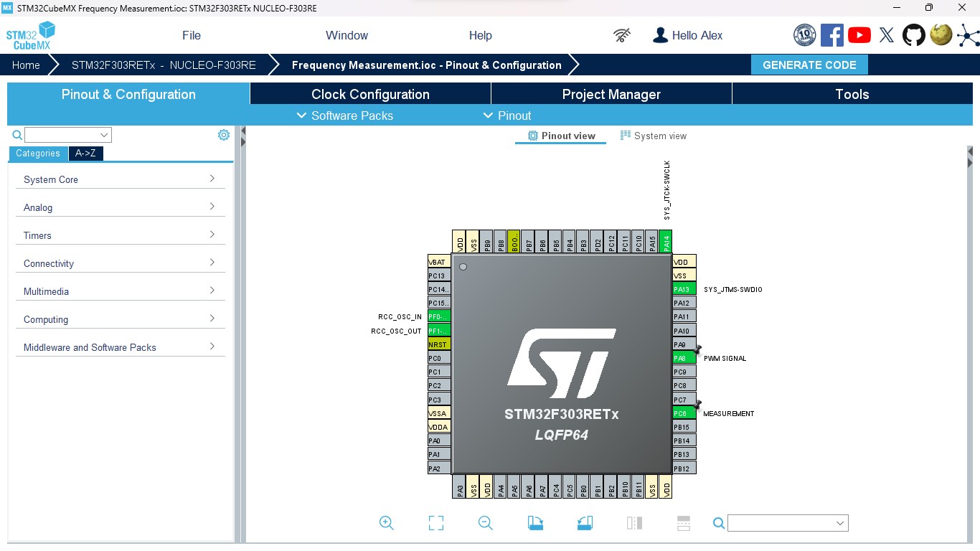
Task: Open settings gear in categories panel
Action: point(224,135)
